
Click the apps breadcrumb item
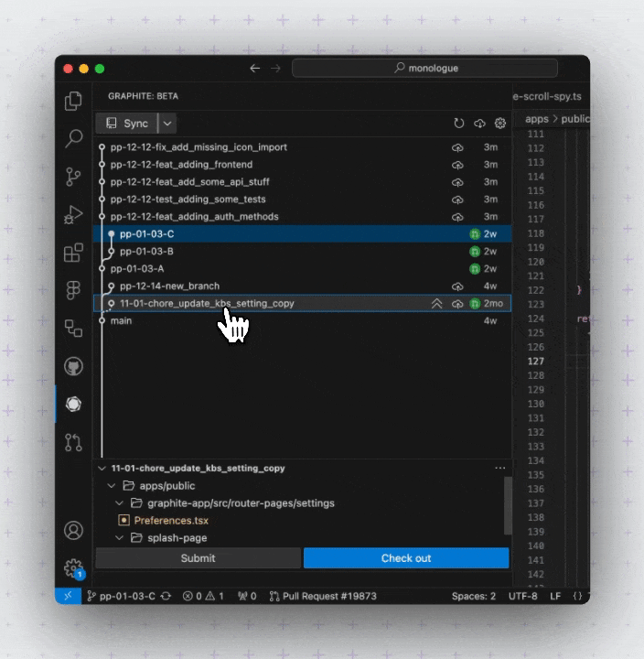click(536, 119)
